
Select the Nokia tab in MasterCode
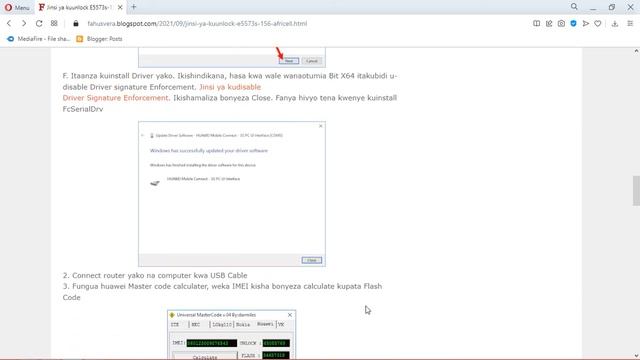pyautogui.click(x=243, y=324)
